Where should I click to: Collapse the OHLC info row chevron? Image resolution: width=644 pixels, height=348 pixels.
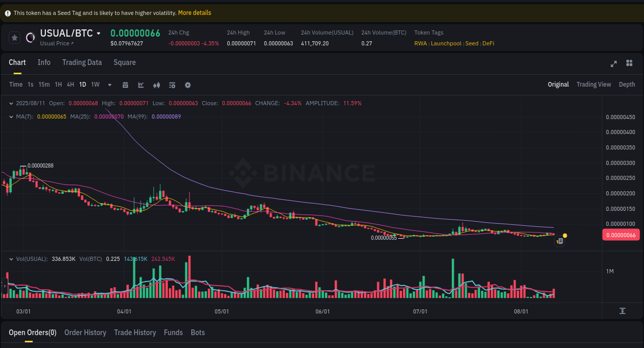click(x=10, y=103)
